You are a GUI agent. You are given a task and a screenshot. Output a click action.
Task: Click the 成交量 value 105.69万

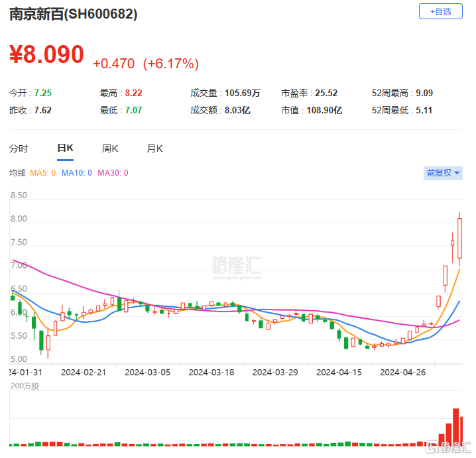[242, 93]
